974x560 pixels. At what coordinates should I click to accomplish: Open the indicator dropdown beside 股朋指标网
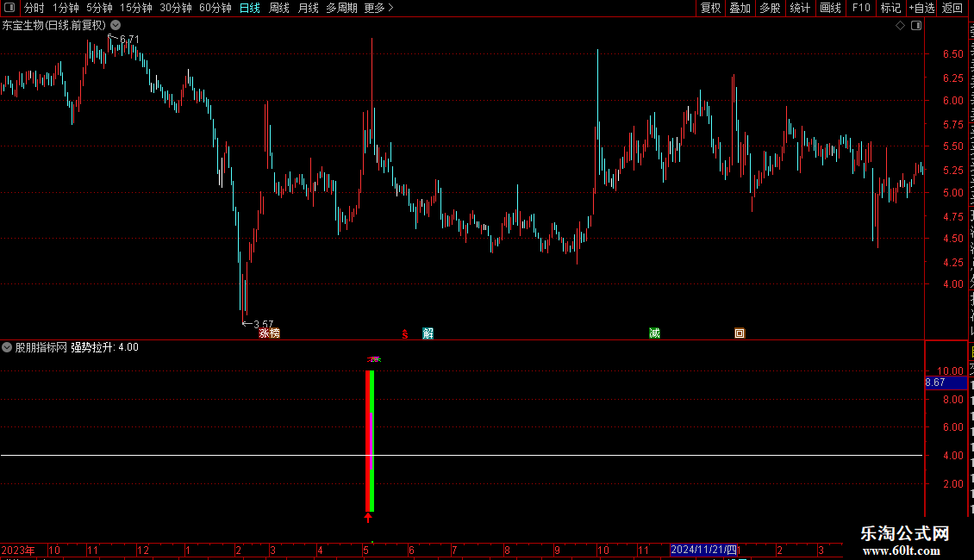tap(7, 348)
